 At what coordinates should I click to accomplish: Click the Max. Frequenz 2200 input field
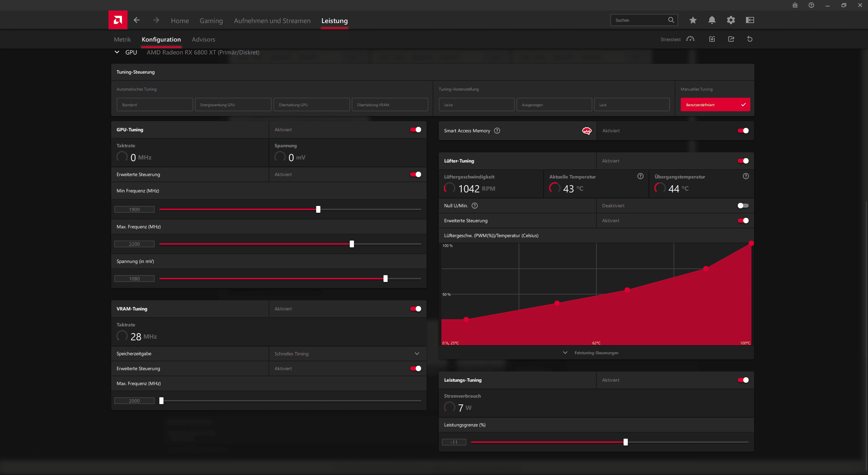[x=134, y=244]
